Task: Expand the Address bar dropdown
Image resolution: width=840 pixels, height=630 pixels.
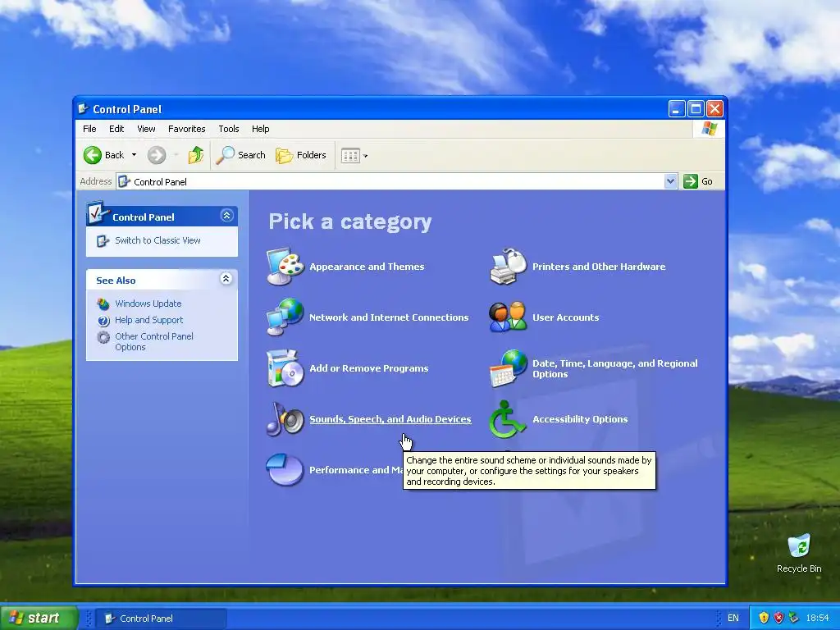Action: pos(670,181)
